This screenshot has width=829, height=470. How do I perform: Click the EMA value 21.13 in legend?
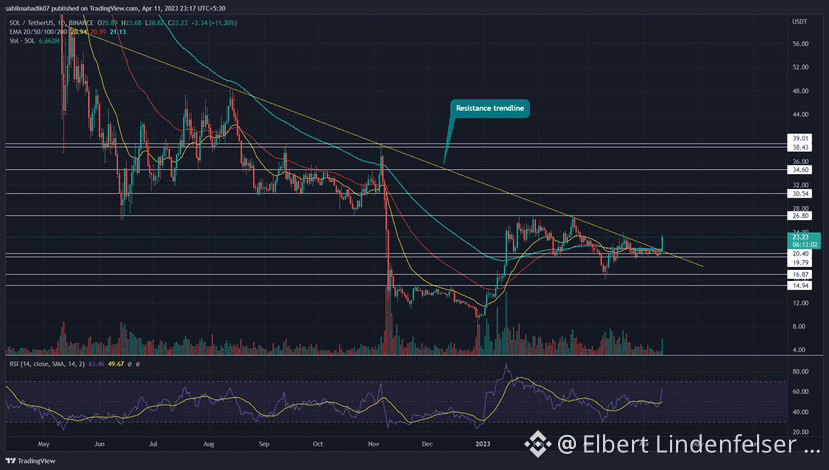(118, 32)
